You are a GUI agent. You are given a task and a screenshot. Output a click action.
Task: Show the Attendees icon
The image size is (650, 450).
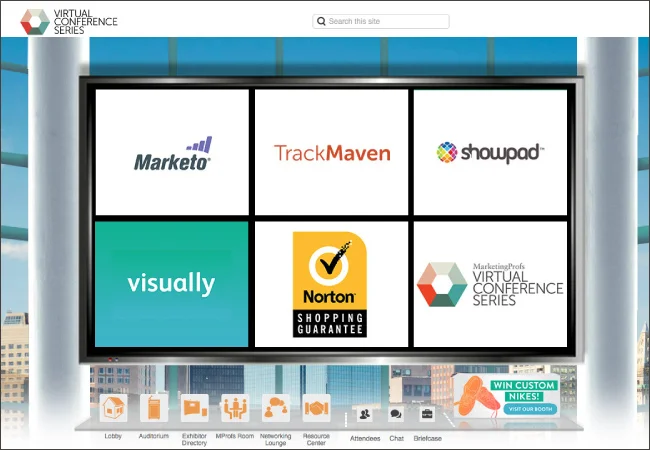[365, 414]
